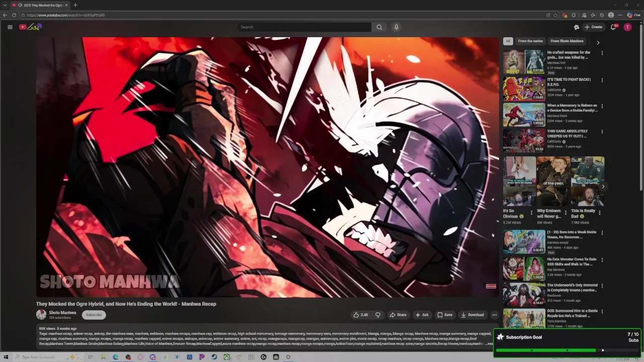Screen dimensions: 644x362
Task: Open YouTube notifications bell
Action: 613,27
